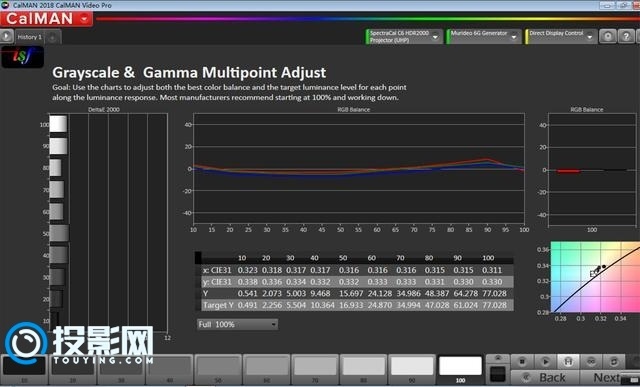640x387 pixels.
Task: Go to previous step with Back
Action: (545, 378)
